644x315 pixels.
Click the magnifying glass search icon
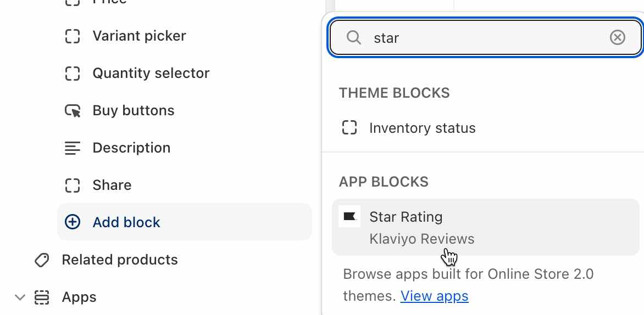pyautogui.click(x=354, y=38)
